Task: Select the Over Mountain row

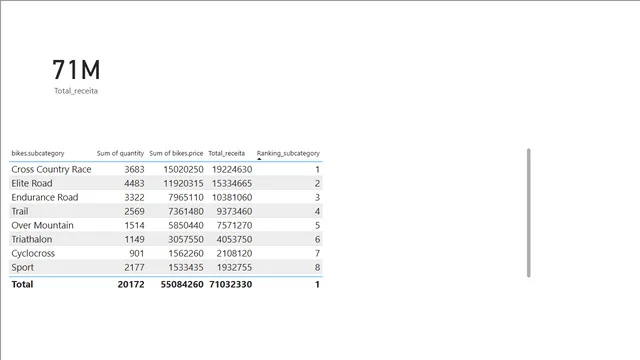Action: (166, 225)
